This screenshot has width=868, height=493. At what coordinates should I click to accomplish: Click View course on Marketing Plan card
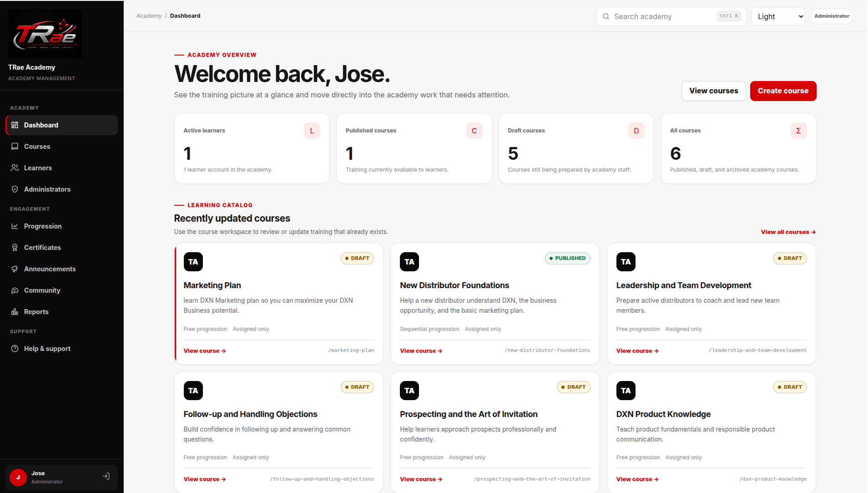click(x=205, y=351)
